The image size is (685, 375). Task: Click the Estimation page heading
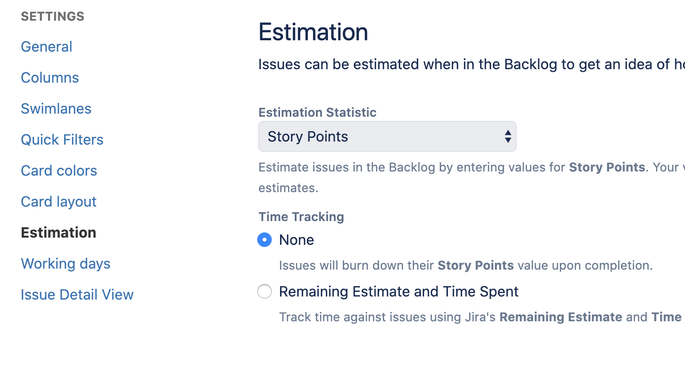[313, 32]
